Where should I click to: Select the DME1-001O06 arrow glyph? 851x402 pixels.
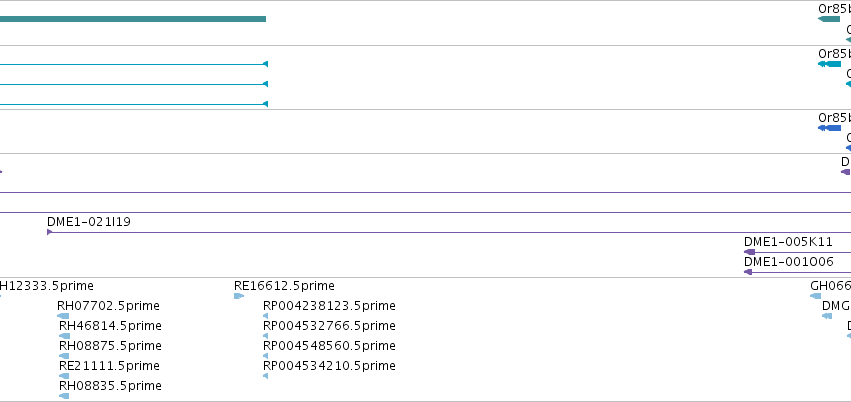tap(797, 272)
